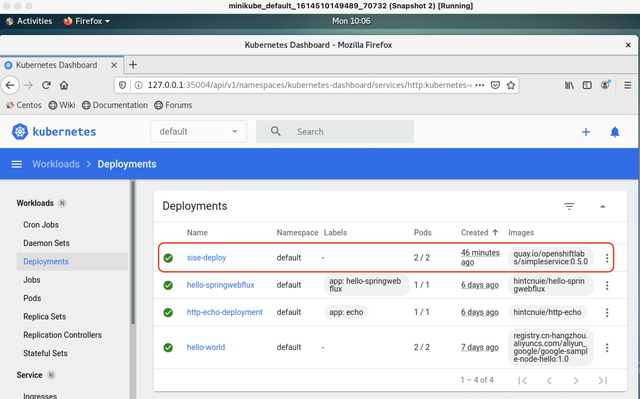Open the Firefox Library icon
The height and width of the screenshot is (399, 640).
point(569,85)
